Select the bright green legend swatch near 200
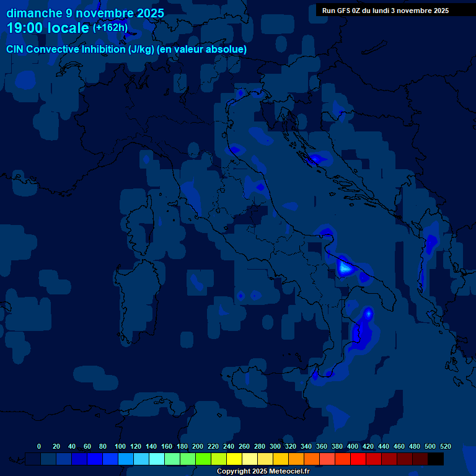Image resolution: width=476 pixels, height=476 pixels. tap(203, 459)
